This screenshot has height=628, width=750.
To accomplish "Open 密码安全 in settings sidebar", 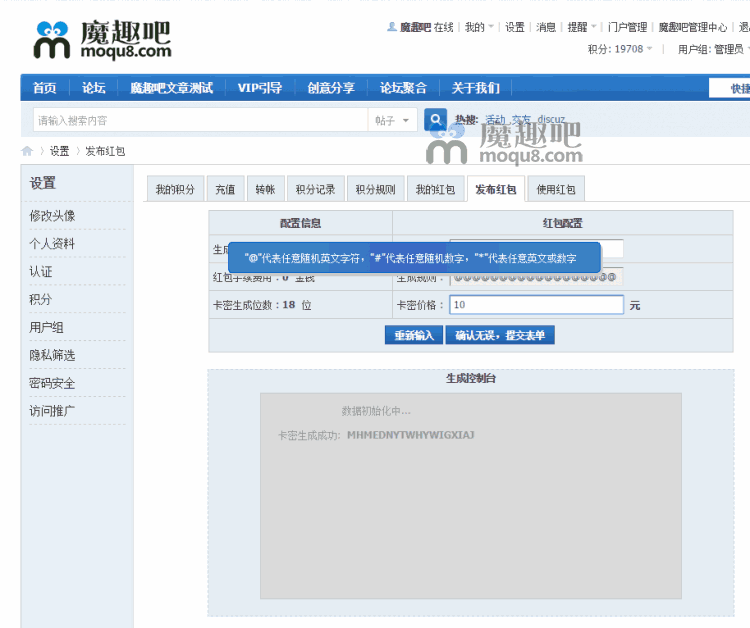I will [53, 383].
